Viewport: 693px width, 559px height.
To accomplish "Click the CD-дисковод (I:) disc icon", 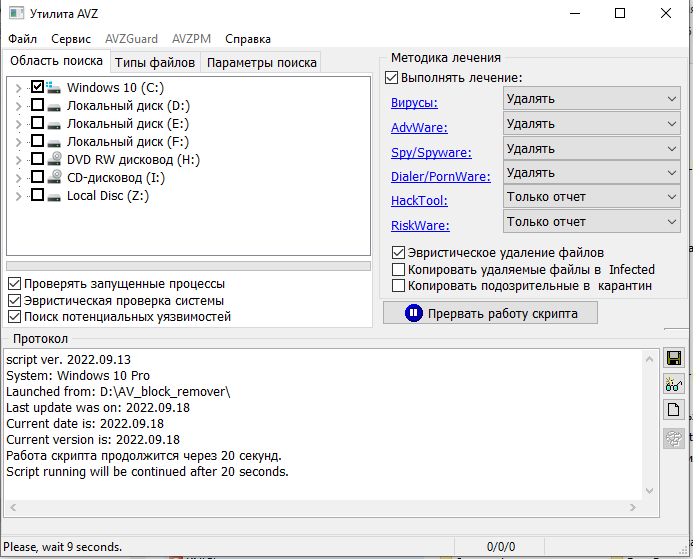I will 55,177.
